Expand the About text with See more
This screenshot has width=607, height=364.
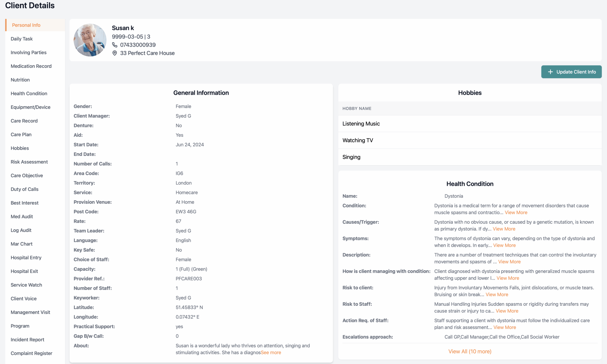[271, 352]
